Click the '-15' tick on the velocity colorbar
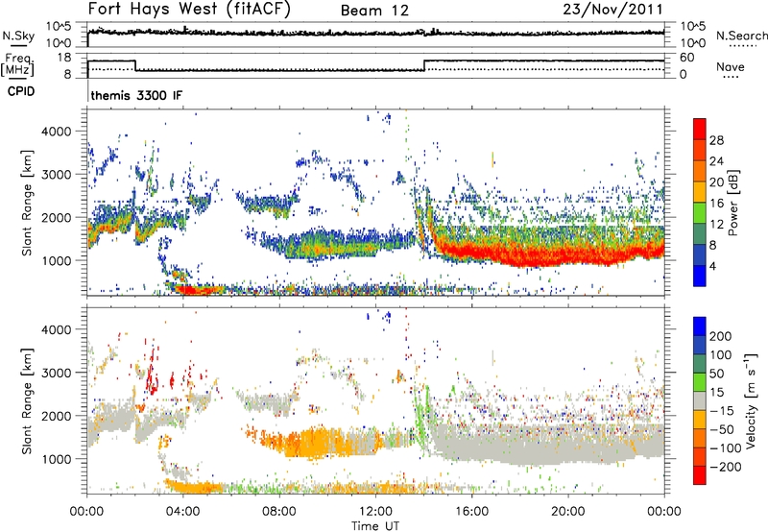 722,410
